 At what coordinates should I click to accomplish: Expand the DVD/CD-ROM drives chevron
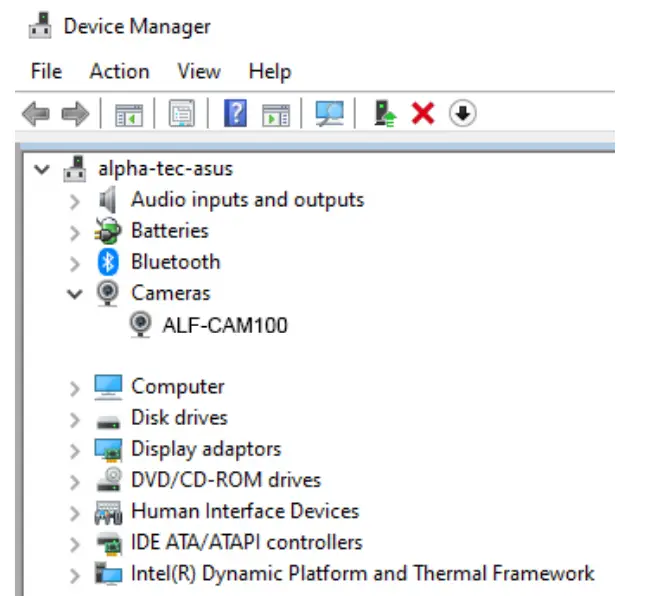coord(75,482)
